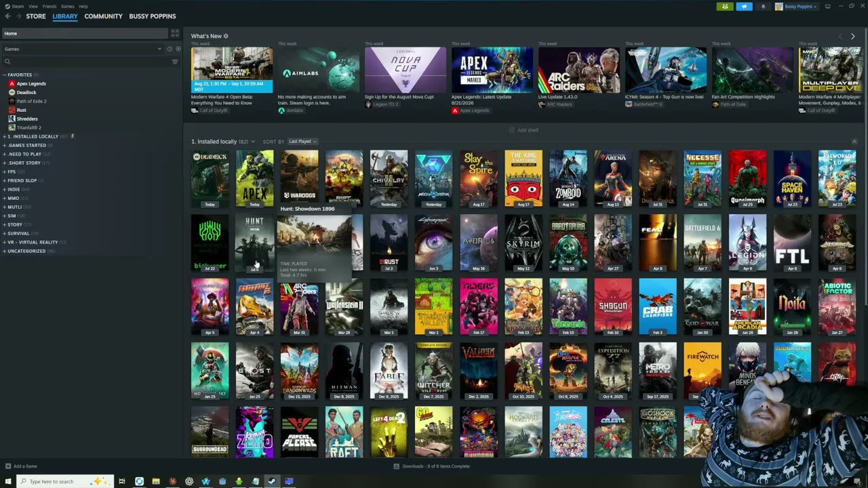
Task: Open the Help menu
Action: click(x=83, y=6)
